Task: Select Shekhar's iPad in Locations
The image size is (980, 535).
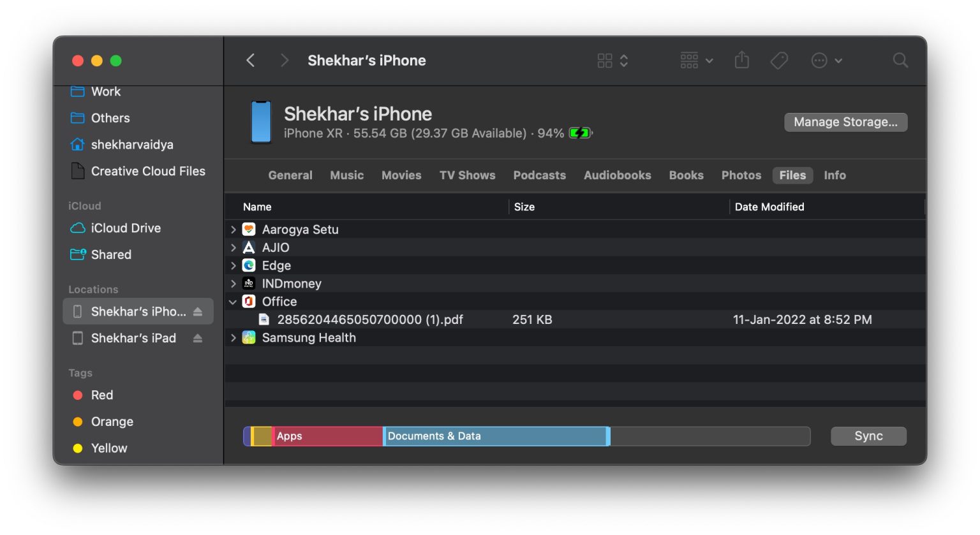Action: pos(133,338)
